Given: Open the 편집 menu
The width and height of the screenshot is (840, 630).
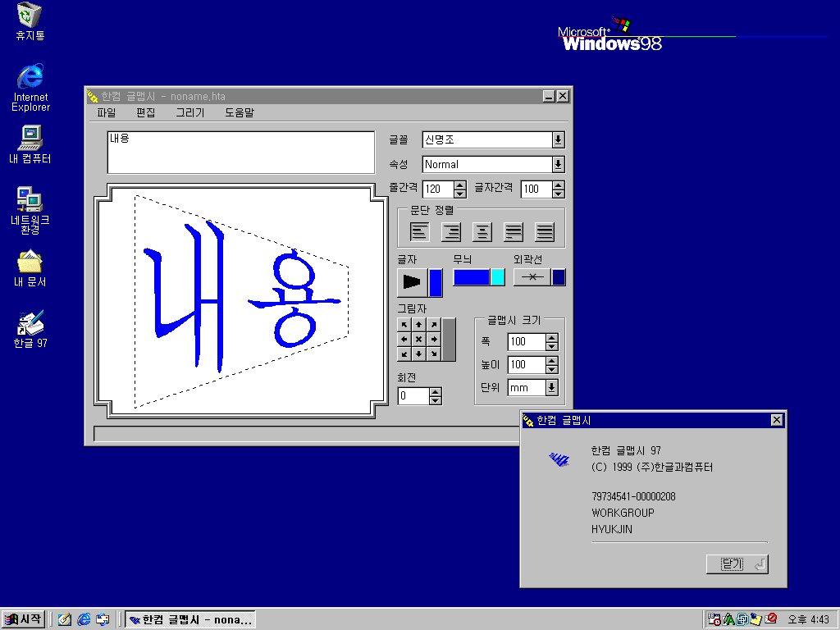Looking at the screenshot, I should [x=145, y=112].
